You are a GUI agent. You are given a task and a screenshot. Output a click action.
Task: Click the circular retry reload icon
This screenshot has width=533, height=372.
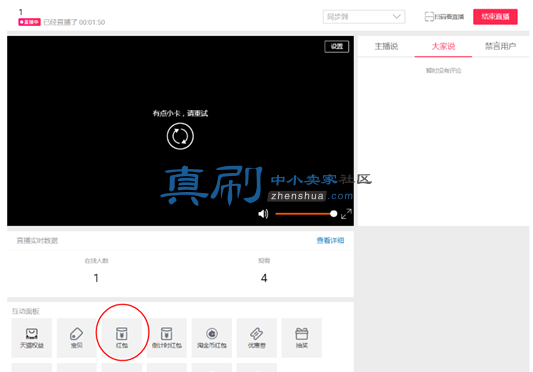180,136
